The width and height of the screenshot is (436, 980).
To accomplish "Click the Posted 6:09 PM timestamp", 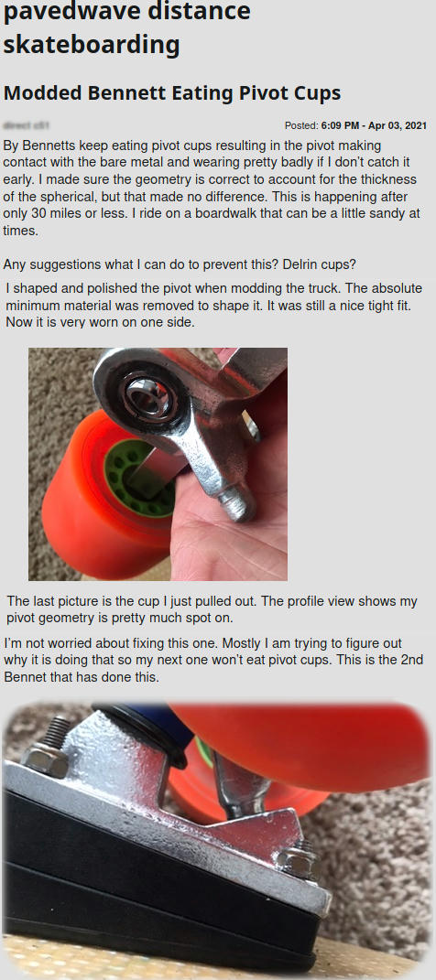I will click(355, 125).
